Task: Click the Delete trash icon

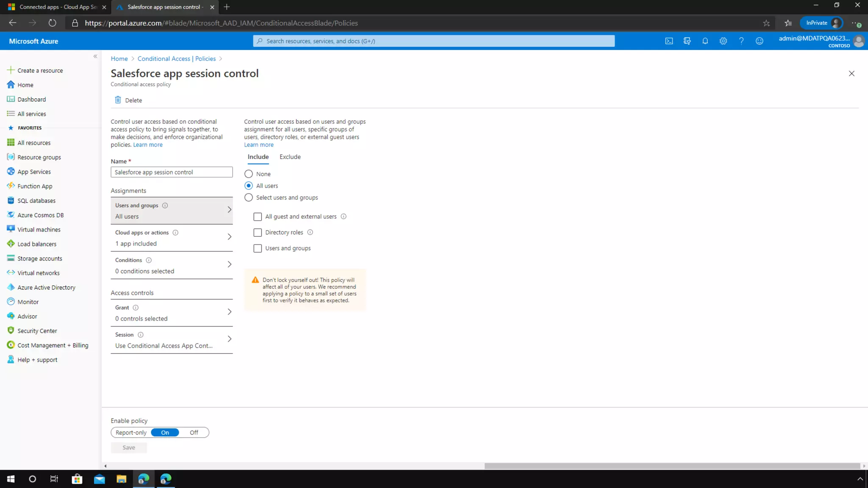Action: [118, 100]
